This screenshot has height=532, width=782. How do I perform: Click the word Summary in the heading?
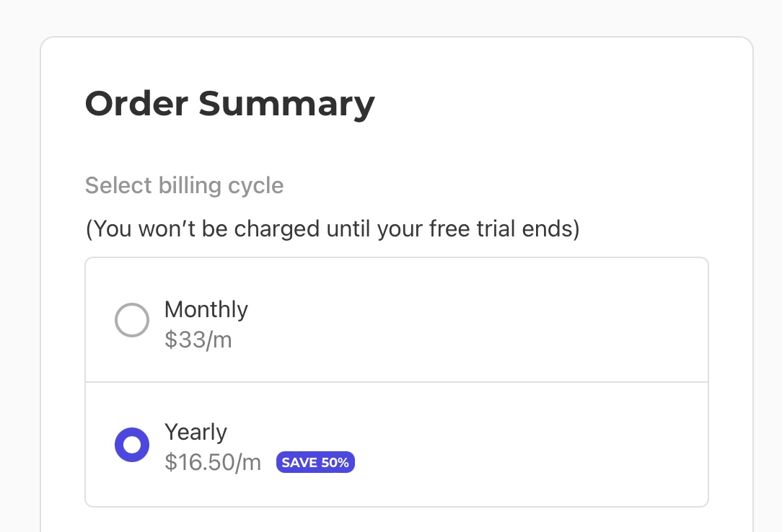click(x=287, y=103)
